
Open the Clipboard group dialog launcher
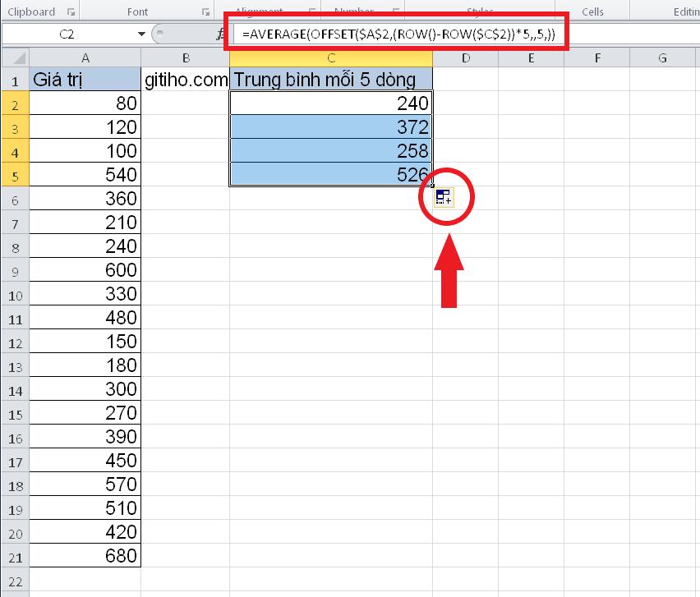tap(71, 12)
